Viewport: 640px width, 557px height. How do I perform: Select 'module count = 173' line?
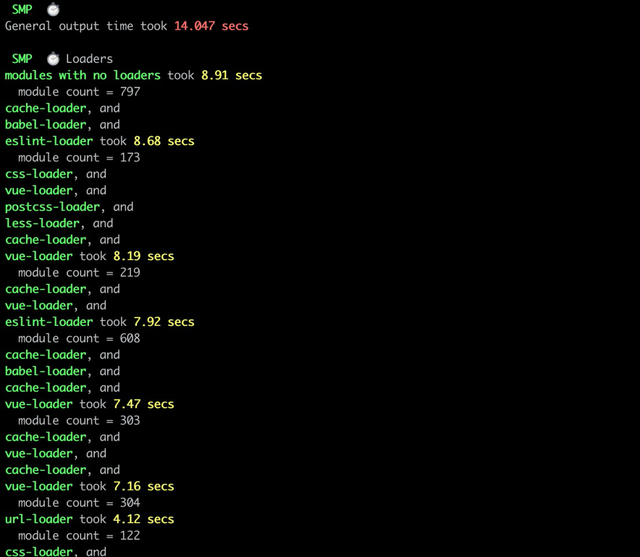click(x=79, y=158)
